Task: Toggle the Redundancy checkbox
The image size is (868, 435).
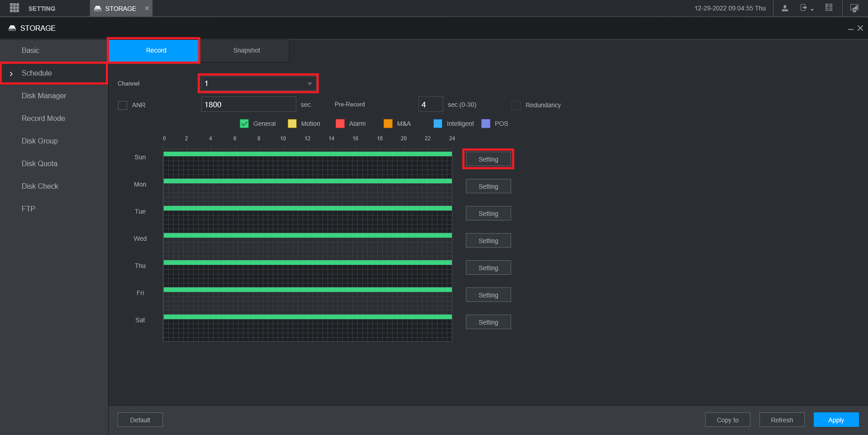Action: click(x=516, y=105)
